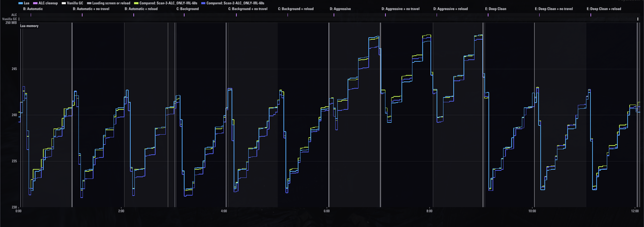Click ALC cleanup marker under 'D: Aggressive + no travel'
Image resolution: width=644 pixels, height=227 pixels.
385,15
